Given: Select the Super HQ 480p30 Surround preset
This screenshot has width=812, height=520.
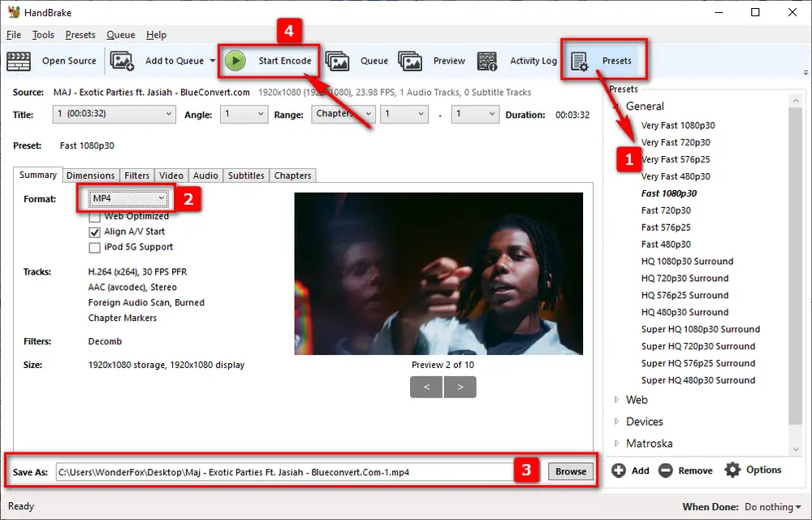Looking at the screenshot, I should 698,381.
